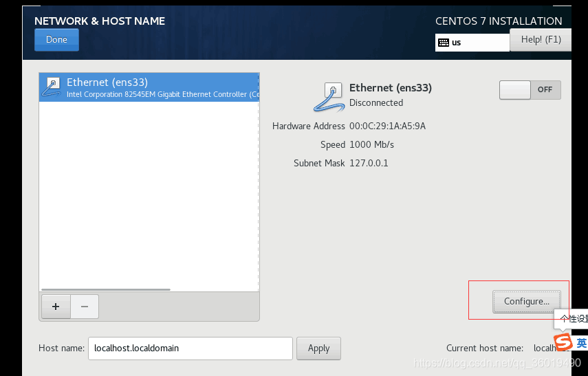Apply the host name
Image resolution: width=588 pixels, height=376 pixels.
click(x=318, y=349)
